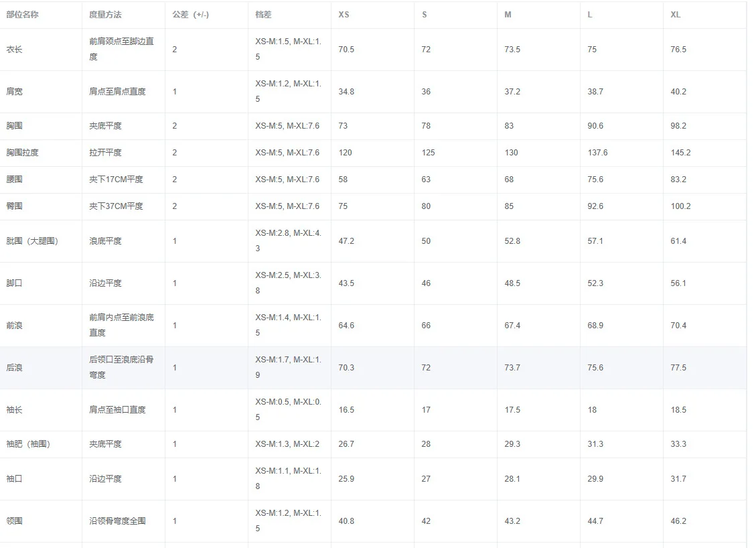This screenshot has width=756, height=548.
Task: Click the 胸围拉度 row label
Action: point(22,153)
